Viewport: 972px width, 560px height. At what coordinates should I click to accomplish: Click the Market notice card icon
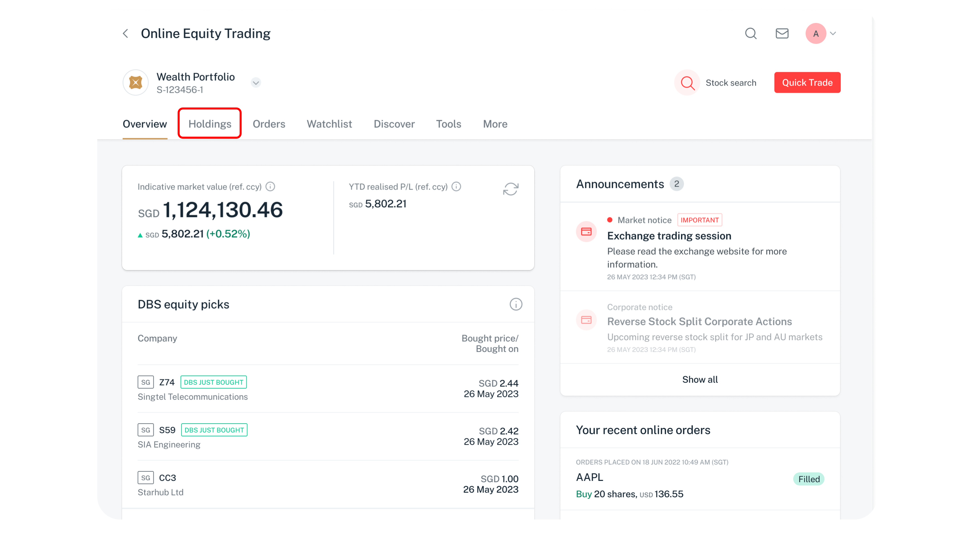[586, 231]
